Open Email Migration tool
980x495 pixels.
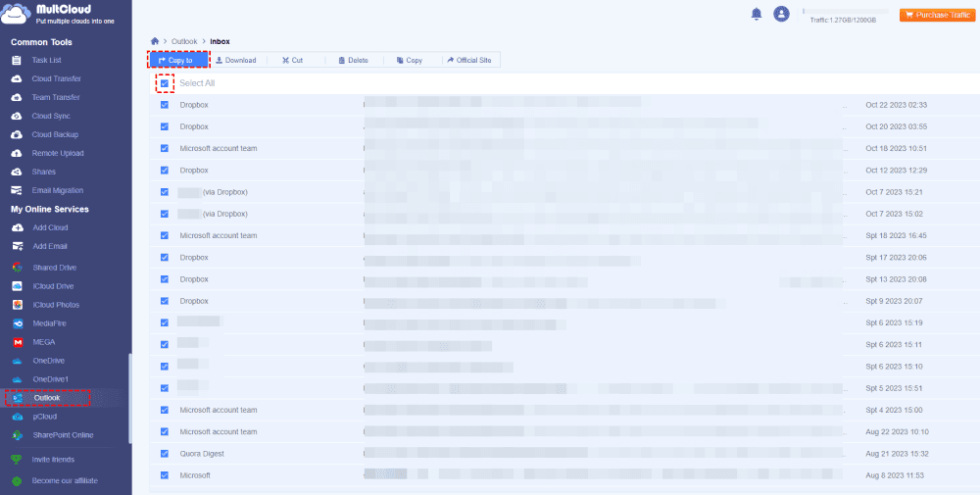pyautogui.click(x=58, y=190)
